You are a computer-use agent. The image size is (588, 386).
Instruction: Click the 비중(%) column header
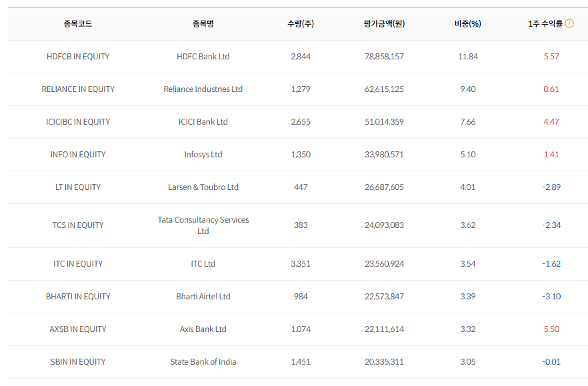coord(468,23)
